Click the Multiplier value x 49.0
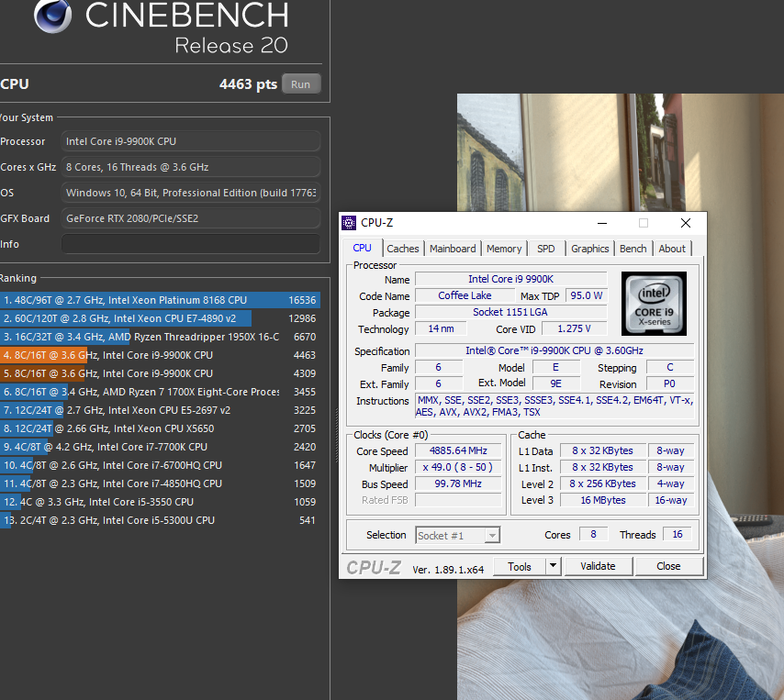This screenshot has height=700, width=784. pos(458,467)
